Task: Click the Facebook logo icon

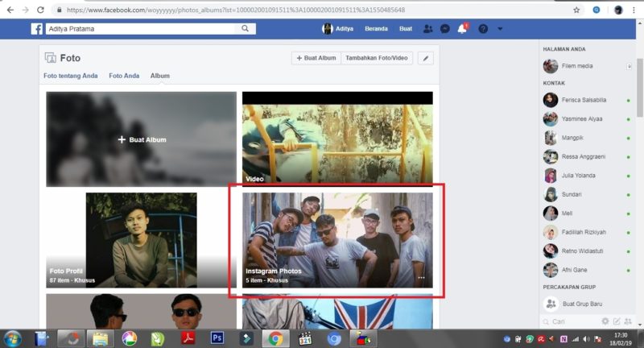Action: 36,29
